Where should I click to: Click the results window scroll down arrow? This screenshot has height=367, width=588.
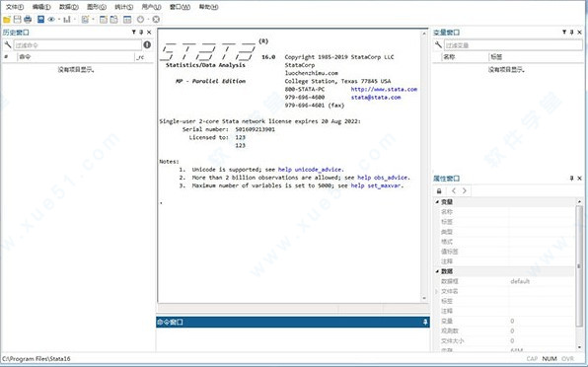tap(424, 298)
